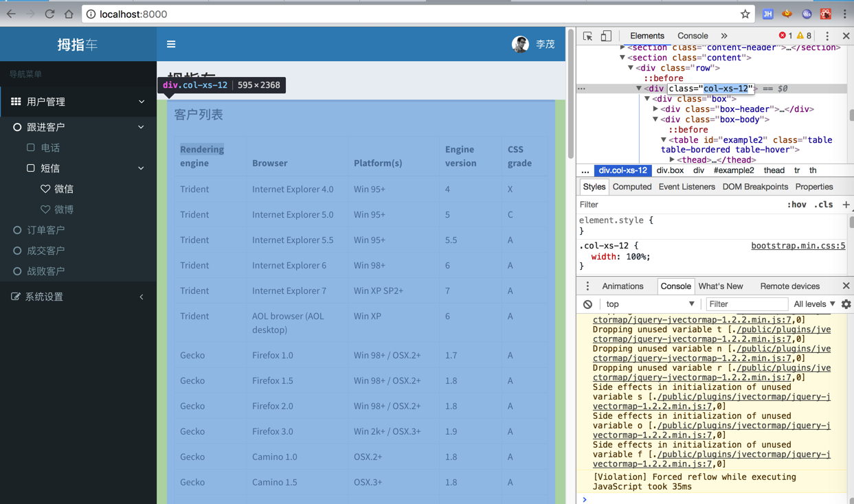Select #example2 breadcrumb item
This screenshot has width=854, height=504.
(734, 170)
